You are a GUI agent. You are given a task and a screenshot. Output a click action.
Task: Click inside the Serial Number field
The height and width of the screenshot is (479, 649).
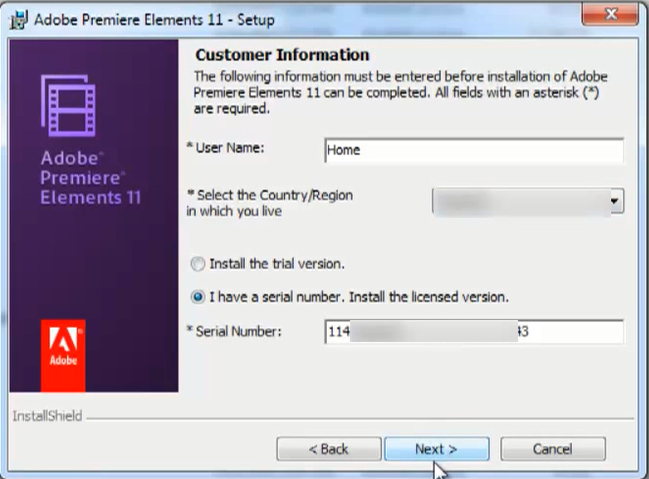[474, 332]
